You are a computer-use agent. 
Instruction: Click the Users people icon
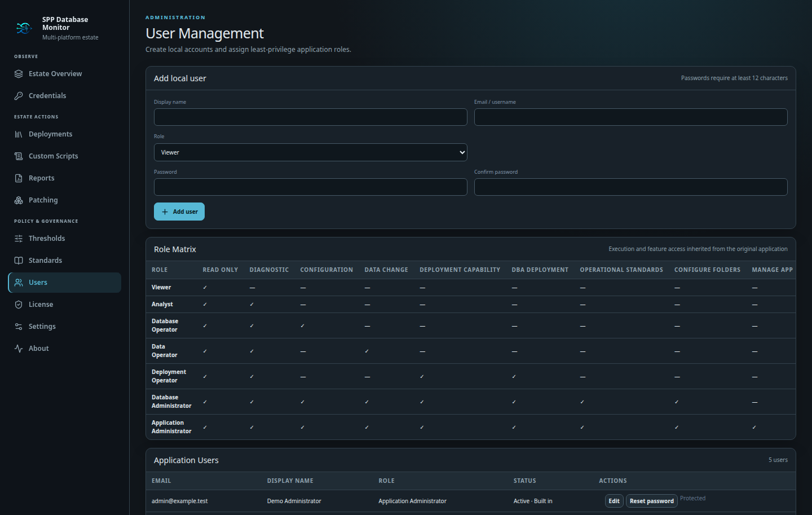click(19, 283)
